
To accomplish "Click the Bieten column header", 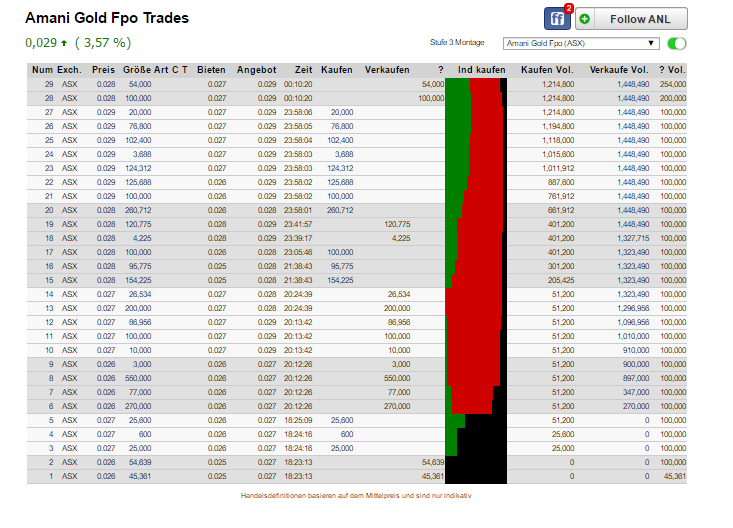I will (x=211, y=70).
